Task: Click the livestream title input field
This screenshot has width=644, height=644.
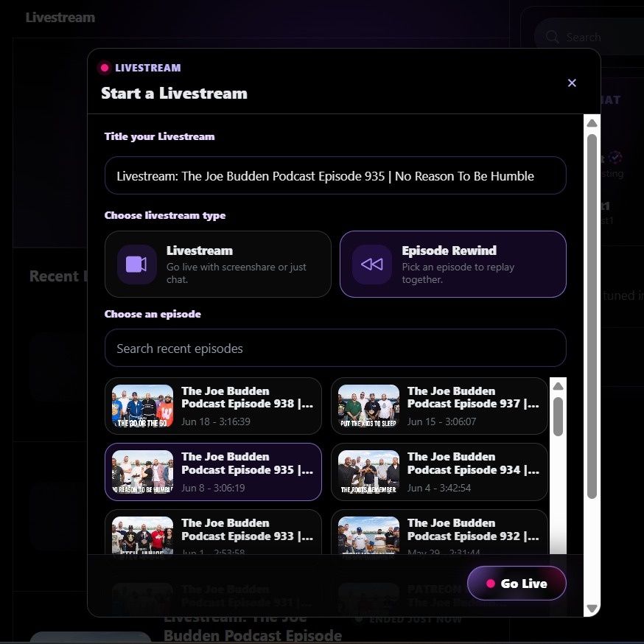Action: tap(335, 175)
